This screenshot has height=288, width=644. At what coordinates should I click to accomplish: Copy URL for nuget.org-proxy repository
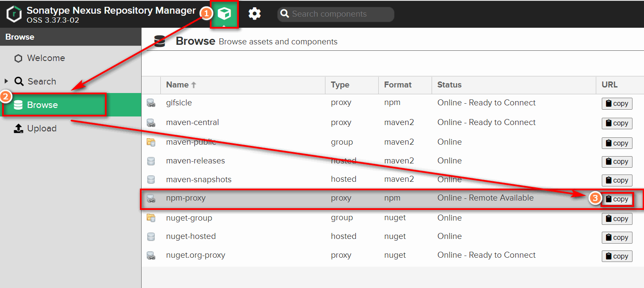tap(617, 256)
